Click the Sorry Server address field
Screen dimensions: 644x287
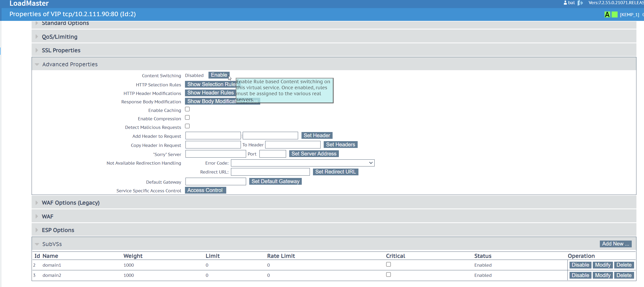pyautogui.click(x=216, y=154)
